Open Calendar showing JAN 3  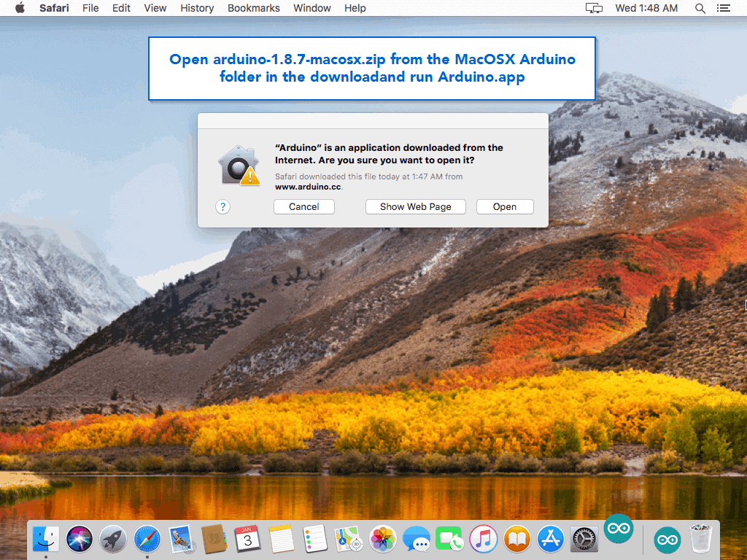click(x=247, y=539)
